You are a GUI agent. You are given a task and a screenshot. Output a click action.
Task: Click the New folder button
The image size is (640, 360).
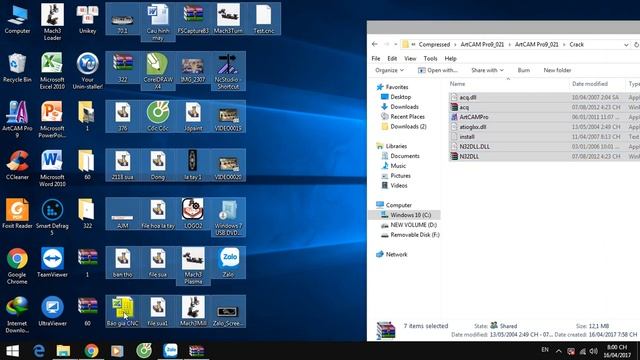[557, 70]
